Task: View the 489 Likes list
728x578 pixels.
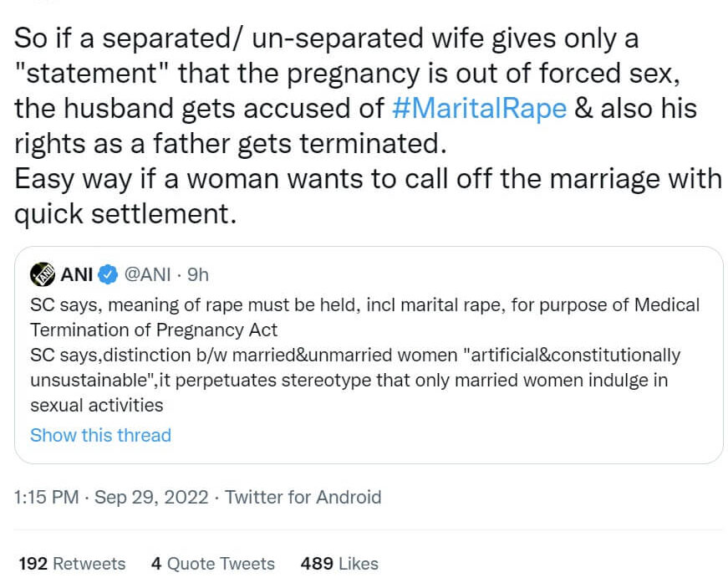Action: pyautogui.click(x=339, y=564)
